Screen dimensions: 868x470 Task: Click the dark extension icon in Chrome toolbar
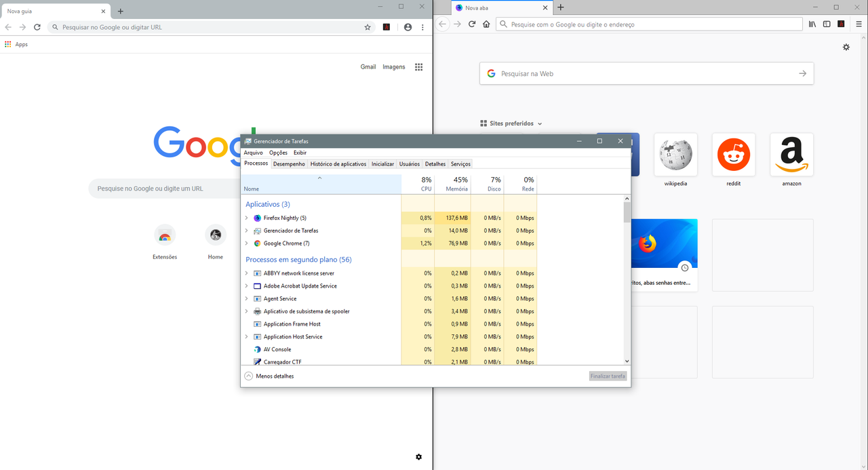pyautogui.click(x=387, y=27)
